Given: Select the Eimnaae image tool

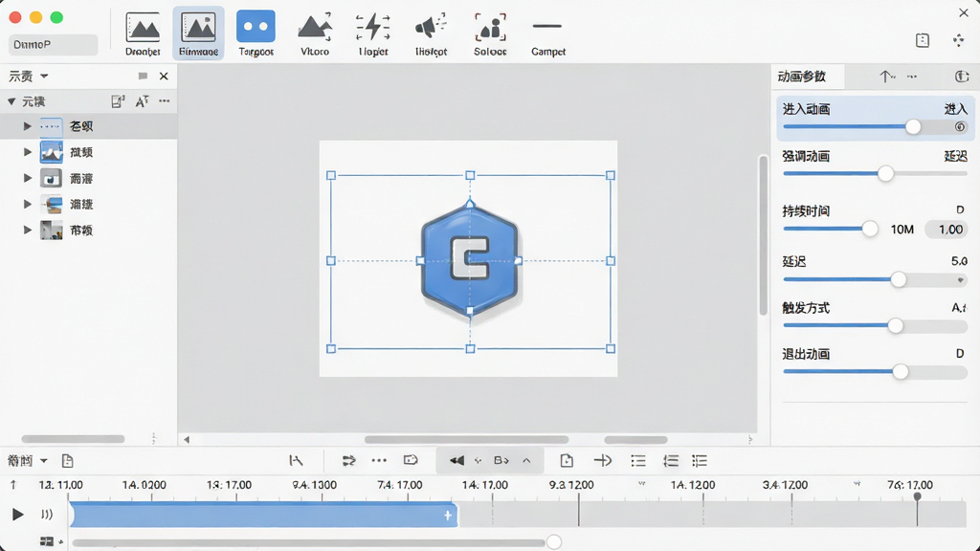Looking at the screenshot, I should 198,34.
